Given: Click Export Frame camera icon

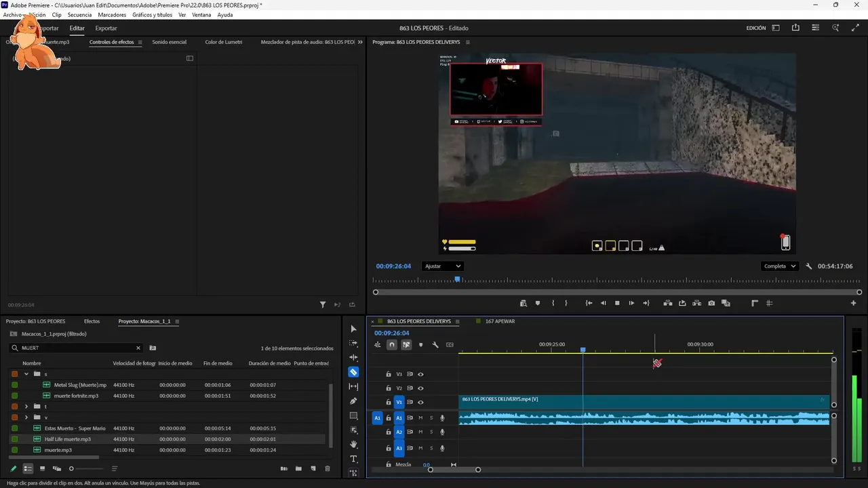Looking at the screenshot, I should pos(711,303).
